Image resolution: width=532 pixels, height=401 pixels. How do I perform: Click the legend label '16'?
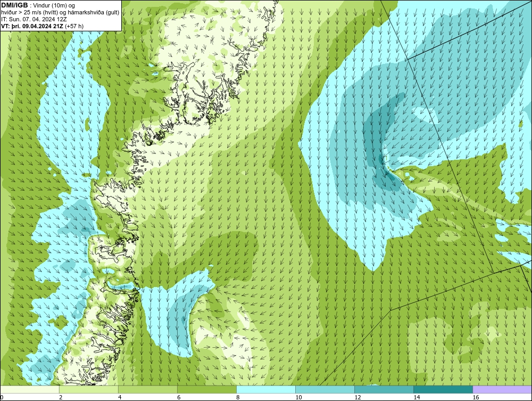pos(476,398)
